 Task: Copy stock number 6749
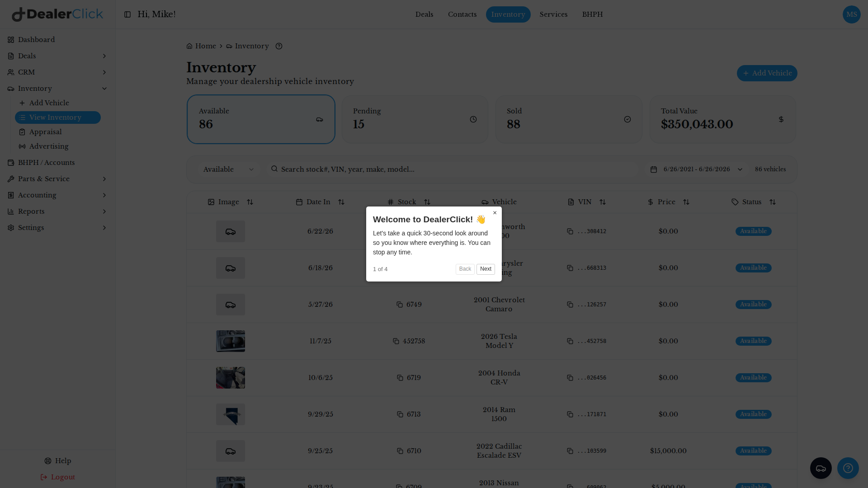400,305
